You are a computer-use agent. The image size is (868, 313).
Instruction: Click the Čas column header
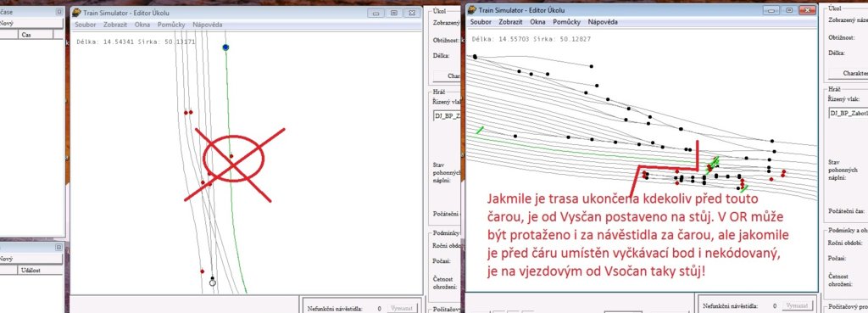36,34
